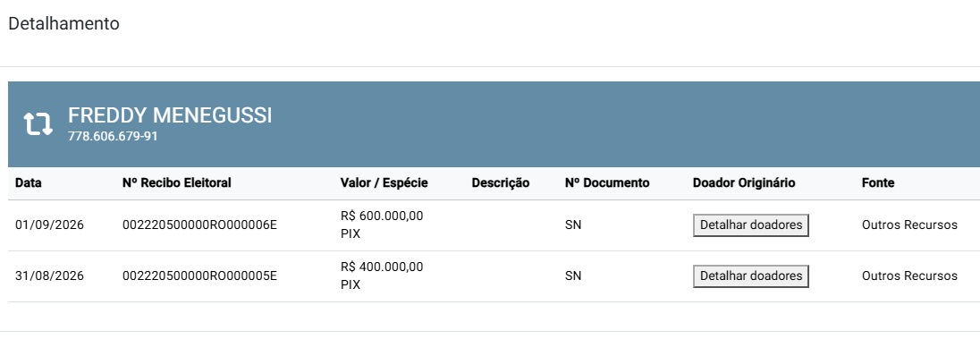Click the CPF number 778.606.679-91

click(113, 136)
